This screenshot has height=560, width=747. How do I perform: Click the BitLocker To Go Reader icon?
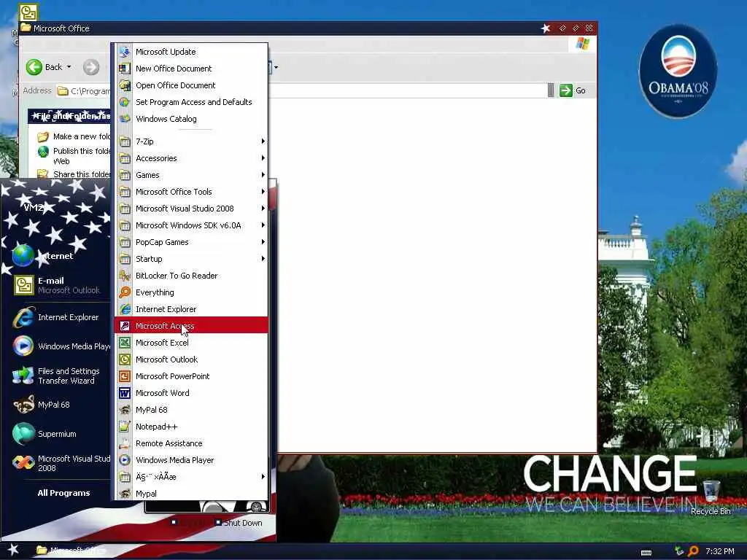point(125,276)
